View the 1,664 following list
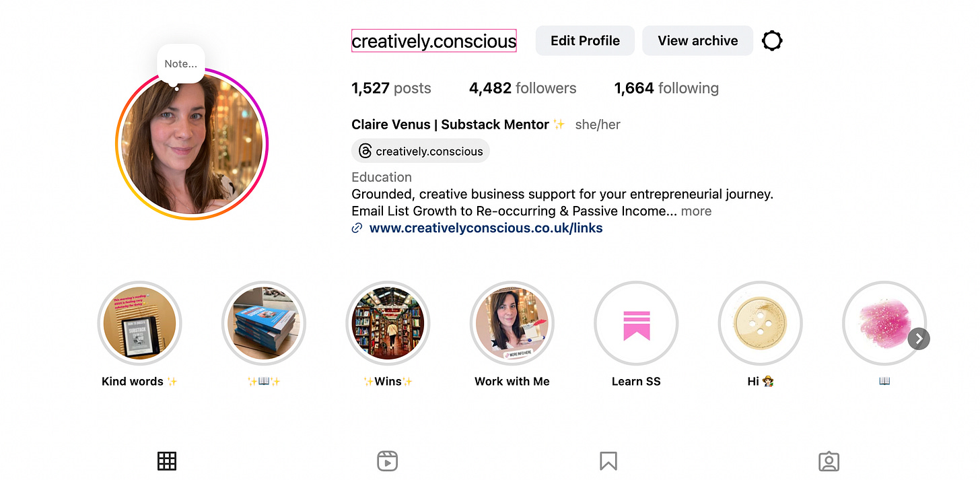The width and height of the screenshot is (980, 480). [x=666, y=88]
